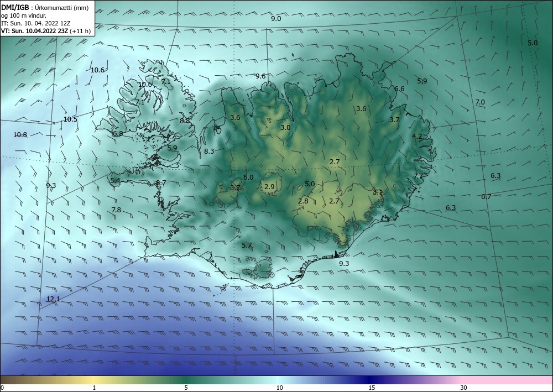Select the legend line 'og 100 m vindur.'
Image resolution: width=553 pixels, height=392 pixels.
pos(24,15)
